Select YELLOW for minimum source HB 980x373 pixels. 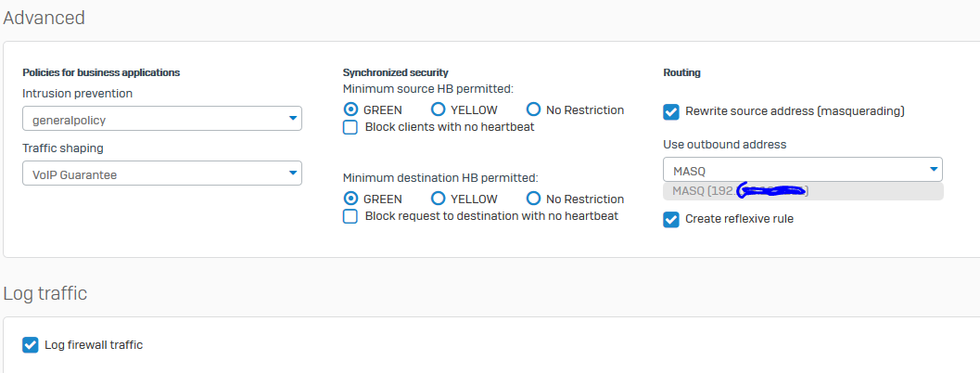pyautogui.click(x=439, y=109)
